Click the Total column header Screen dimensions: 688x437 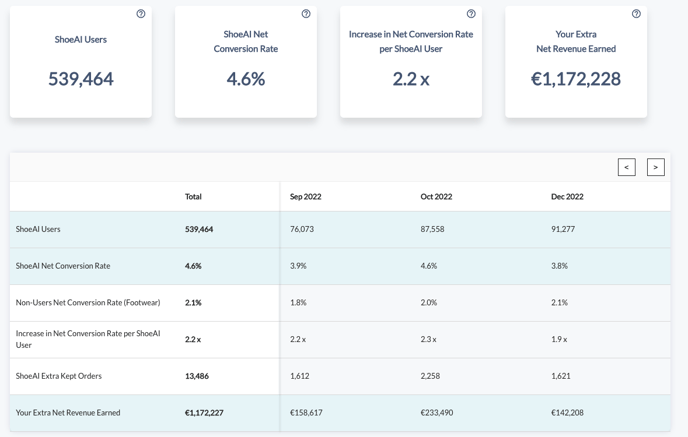[x=193, y=197]
